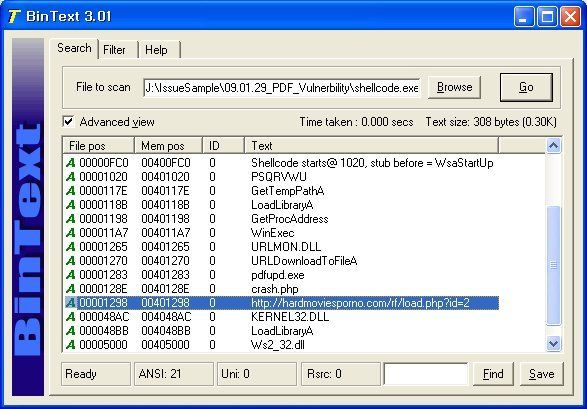Click the A icon in row 0000118B
This screenshot has height=409, width=587.
click(x=70, y=205)
